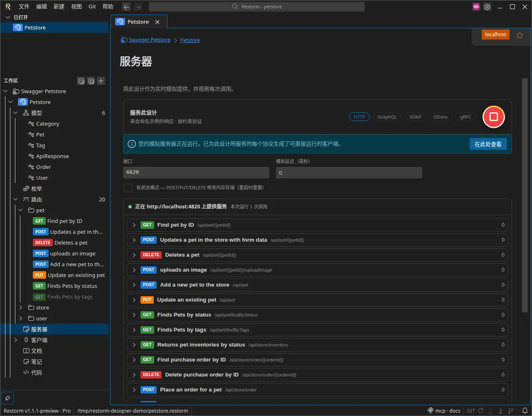
Task: Click the expand-all icon in workspace header
Action: [x=91, y=81]
